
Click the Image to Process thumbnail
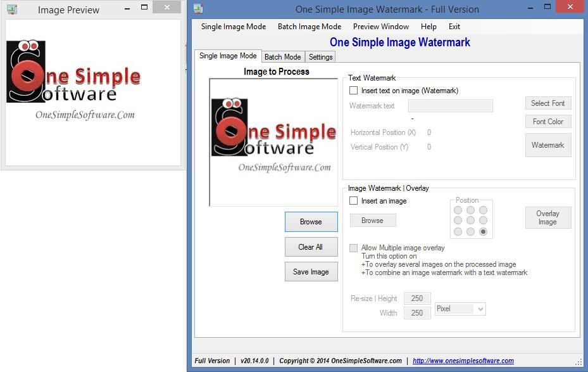tap(273, 142)
